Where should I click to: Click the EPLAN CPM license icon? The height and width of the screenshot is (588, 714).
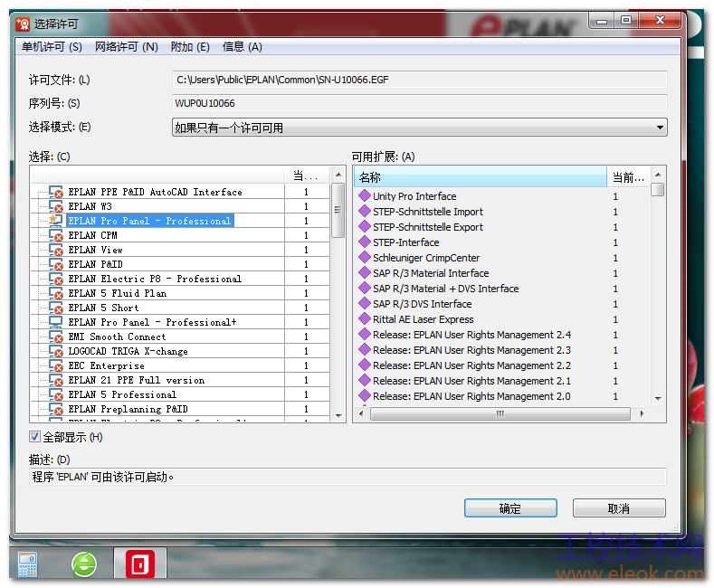click(56, 235)
